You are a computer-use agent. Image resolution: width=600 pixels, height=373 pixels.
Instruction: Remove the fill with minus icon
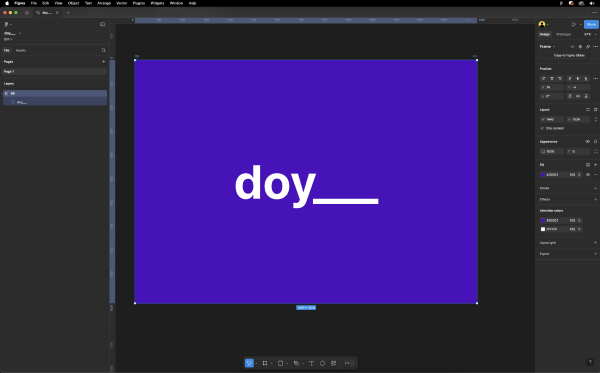click(x=595, y=174)
